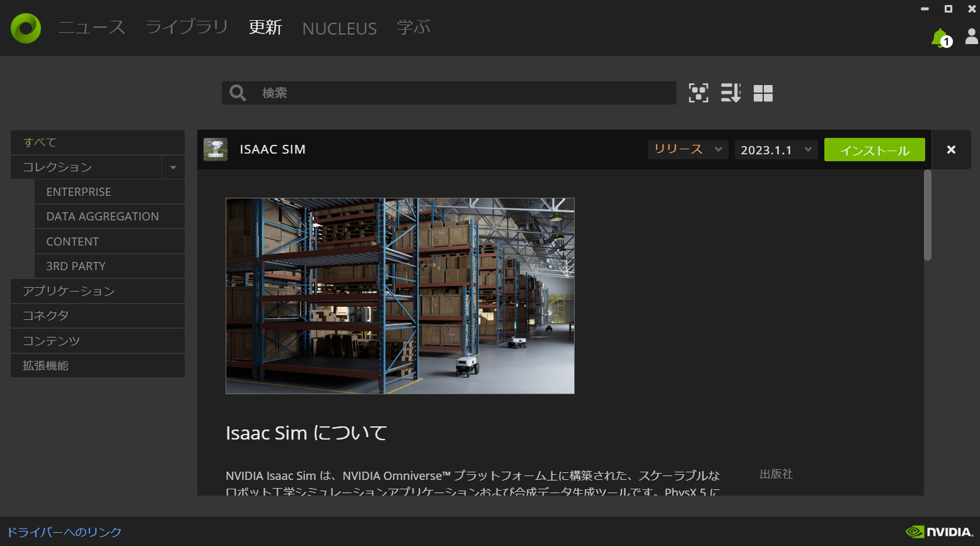
Task: Select the 3RD PARTY collection filter
Action: [76, 266]
